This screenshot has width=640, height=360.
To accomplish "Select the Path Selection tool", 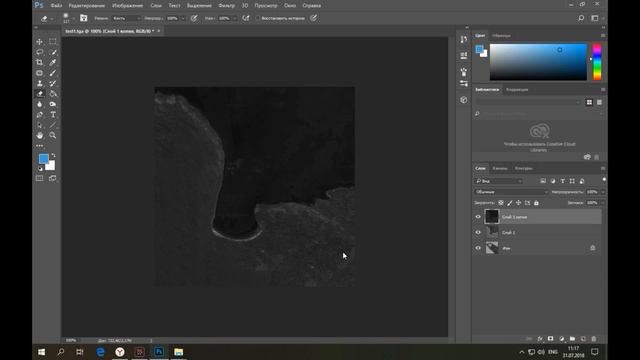I will tap(40, 125).
